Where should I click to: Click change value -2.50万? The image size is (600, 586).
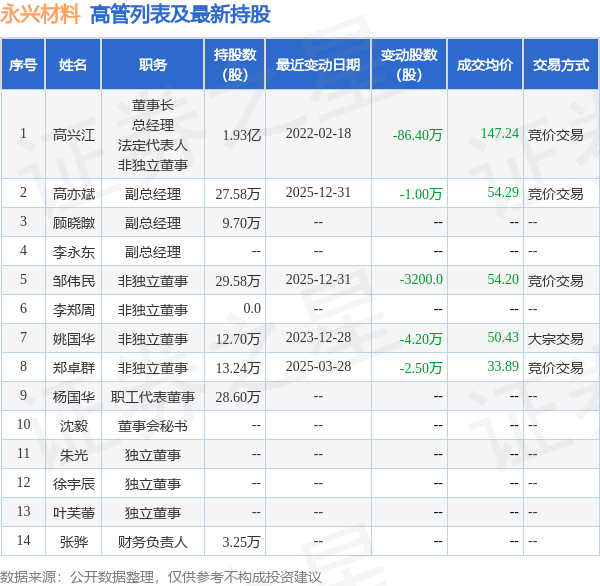coord(421,368)
